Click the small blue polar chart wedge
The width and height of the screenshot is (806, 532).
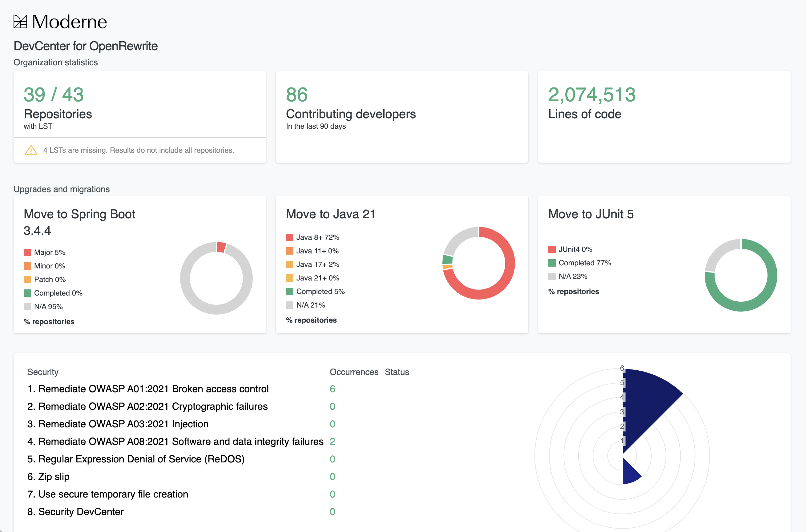pyautogui.click(x=630, y=473)
